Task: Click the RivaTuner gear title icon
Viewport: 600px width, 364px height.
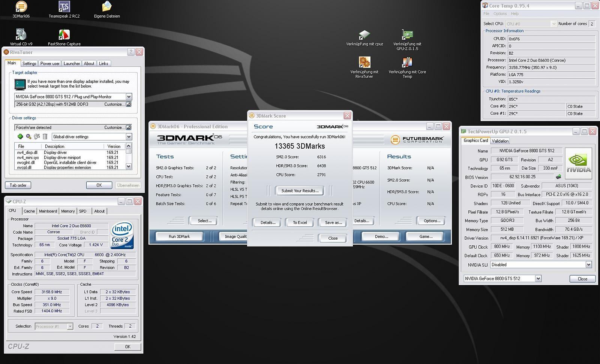Action: (x=6, y=52)
